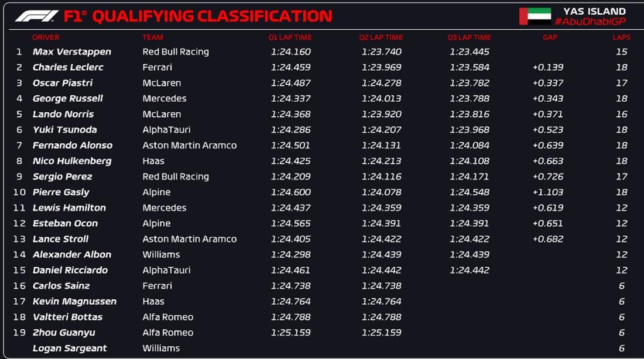Sort by Q1 LAP TIME header
644x359 pixels.
click(x=290, y=37)
